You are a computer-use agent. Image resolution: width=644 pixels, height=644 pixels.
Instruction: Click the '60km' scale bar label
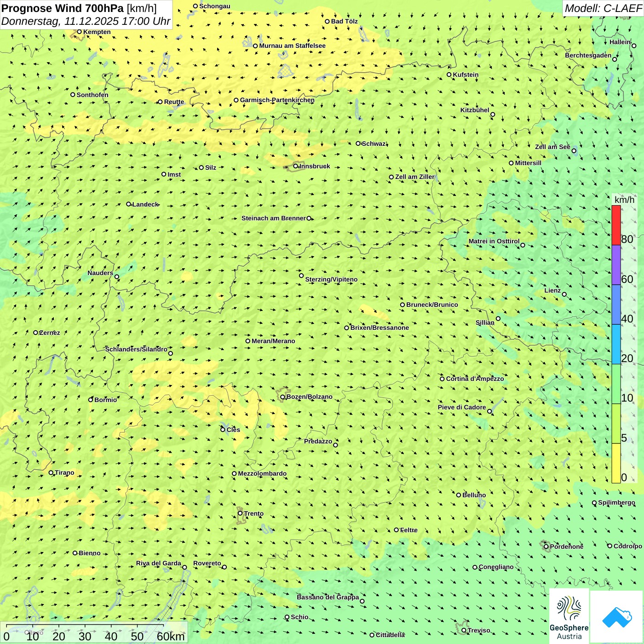tap(171, 636)
